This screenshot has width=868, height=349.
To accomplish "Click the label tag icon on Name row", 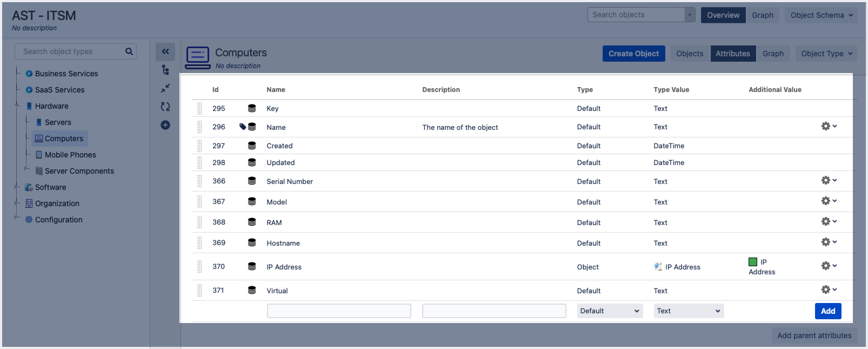I will (242, 127).
